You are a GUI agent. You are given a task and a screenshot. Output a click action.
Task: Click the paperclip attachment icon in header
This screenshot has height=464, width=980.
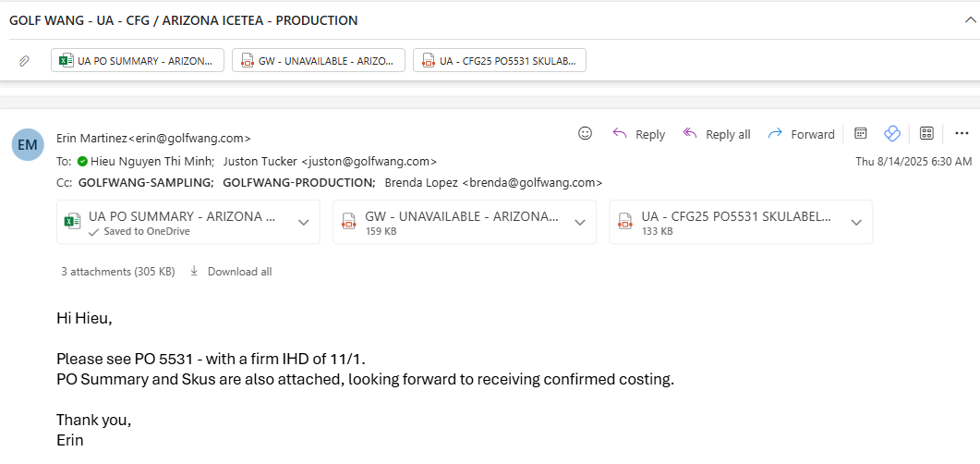coord(25,61)
